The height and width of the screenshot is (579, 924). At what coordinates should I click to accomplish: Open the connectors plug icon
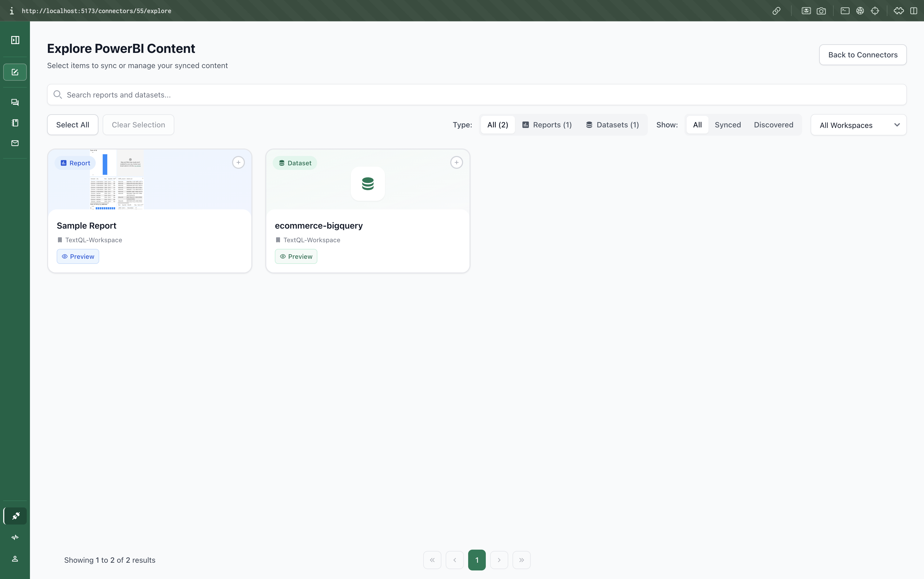[15, 516]
